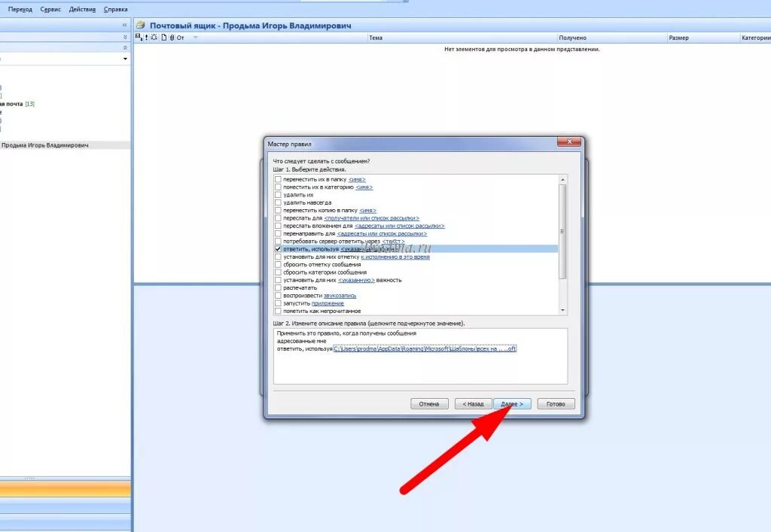Sort by the importance exclamation column icon
This screenshot has height=532, width=771.
pos(146,38)
